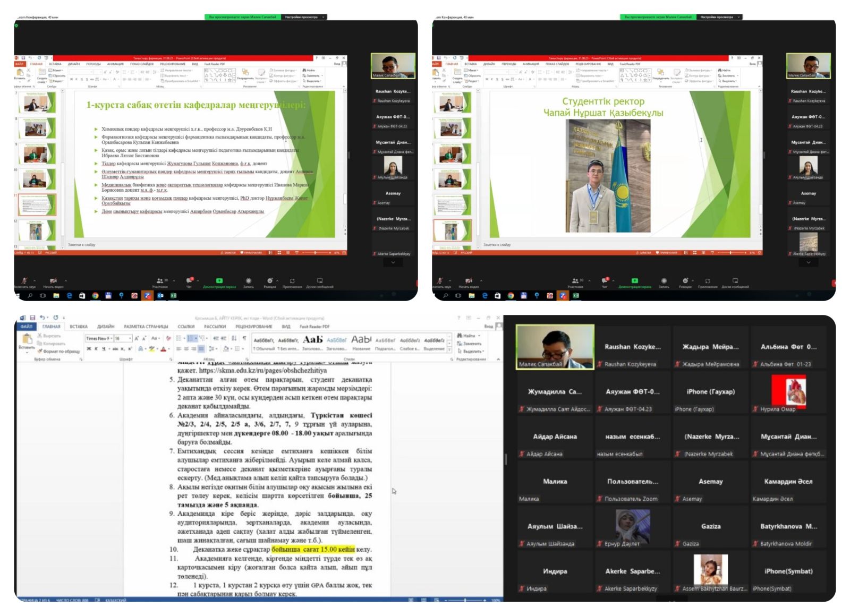This screenshot has height=616, width=850.
Task: Click Реакции icon in Zoom with кафедралар slide
Action: pyautogui.click(x=270, y=282)
